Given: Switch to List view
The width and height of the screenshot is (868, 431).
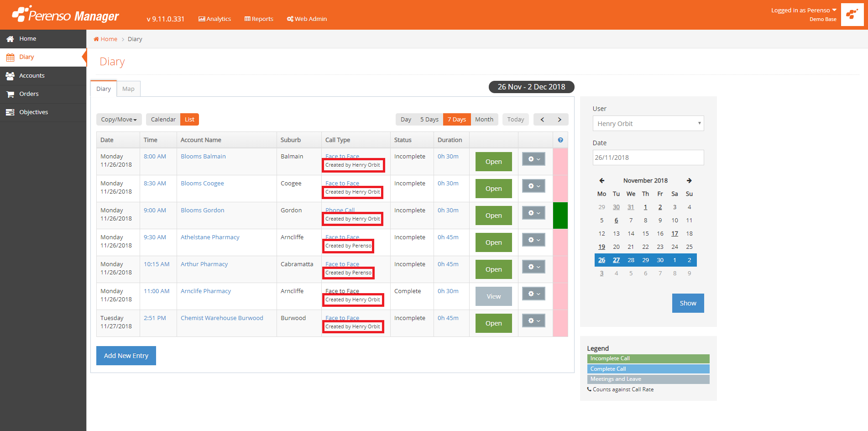Looking at the screenshot, I should [x=189, y=120].
